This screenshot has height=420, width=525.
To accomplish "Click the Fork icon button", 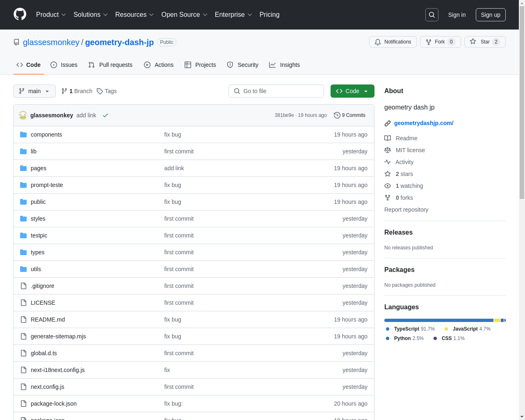I will coord(429,42).
